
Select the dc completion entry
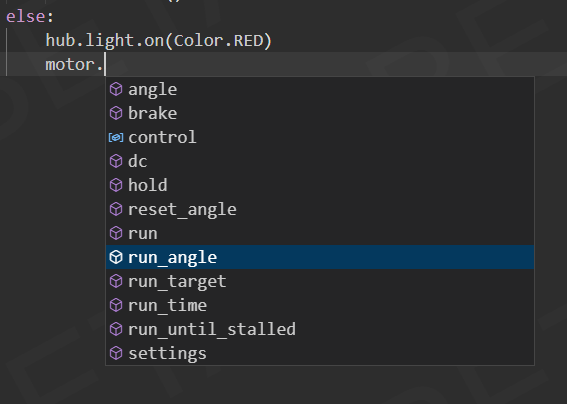(320, 161)
